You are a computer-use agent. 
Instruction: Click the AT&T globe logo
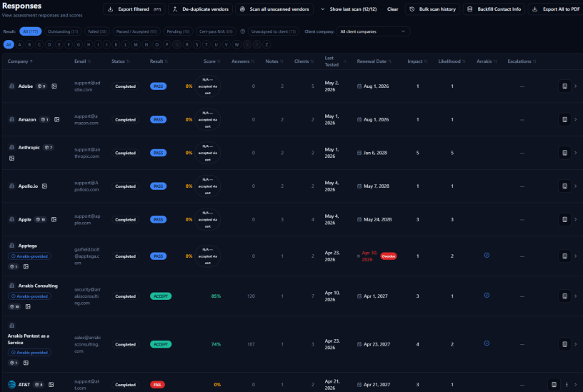point(12,384)
